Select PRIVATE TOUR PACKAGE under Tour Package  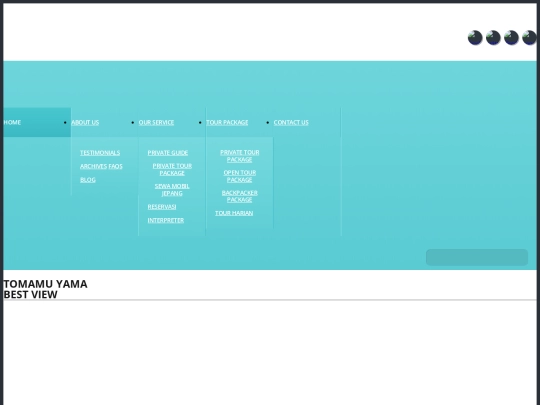[x=240, y=156]
